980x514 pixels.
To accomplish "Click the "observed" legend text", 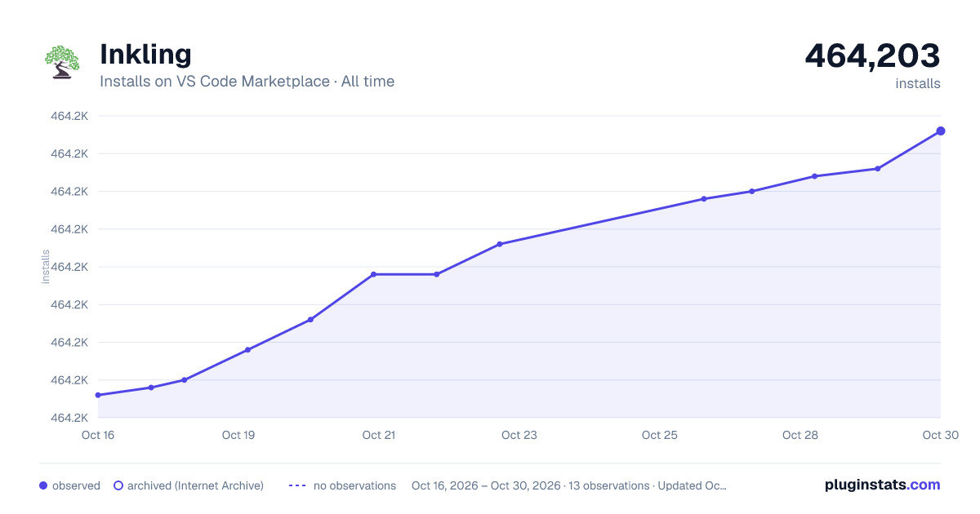I will click(76, 485).
